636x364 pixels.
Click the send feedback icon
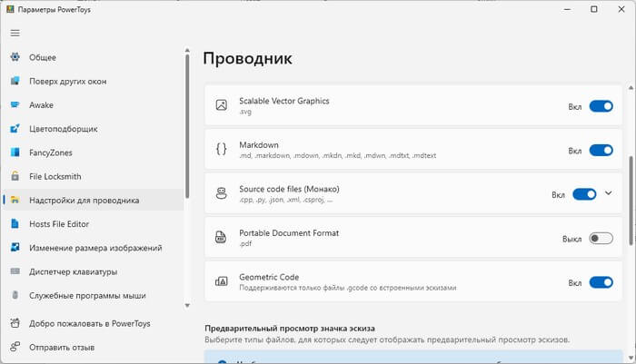(x=15, y=348)
